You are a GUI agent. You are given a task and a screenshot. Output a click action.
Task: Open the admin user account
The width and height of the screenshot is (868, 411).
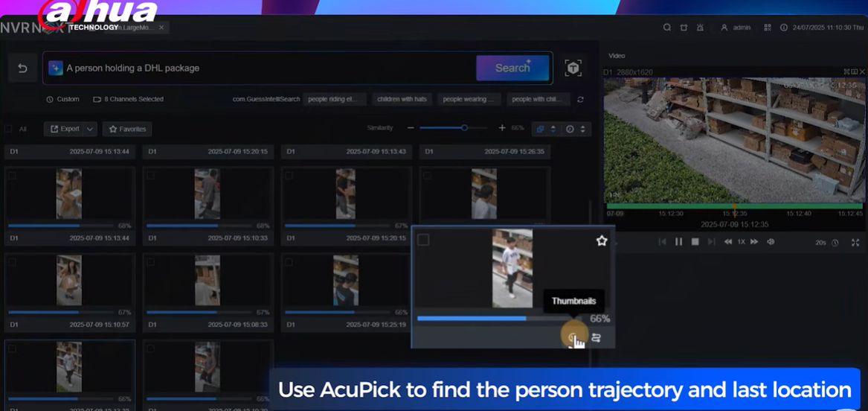[x=736, y=27]
